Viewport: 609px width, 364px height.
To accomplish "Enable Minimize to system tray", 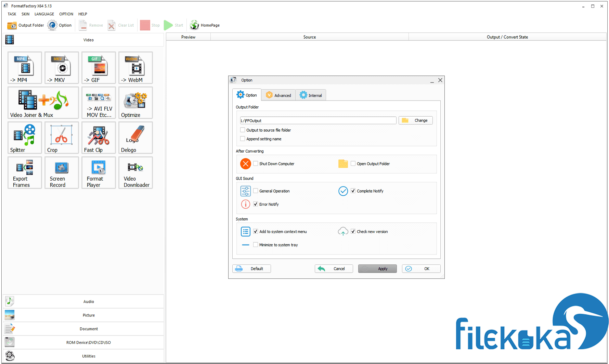I will pyautogui.click(x=256, y=245).
